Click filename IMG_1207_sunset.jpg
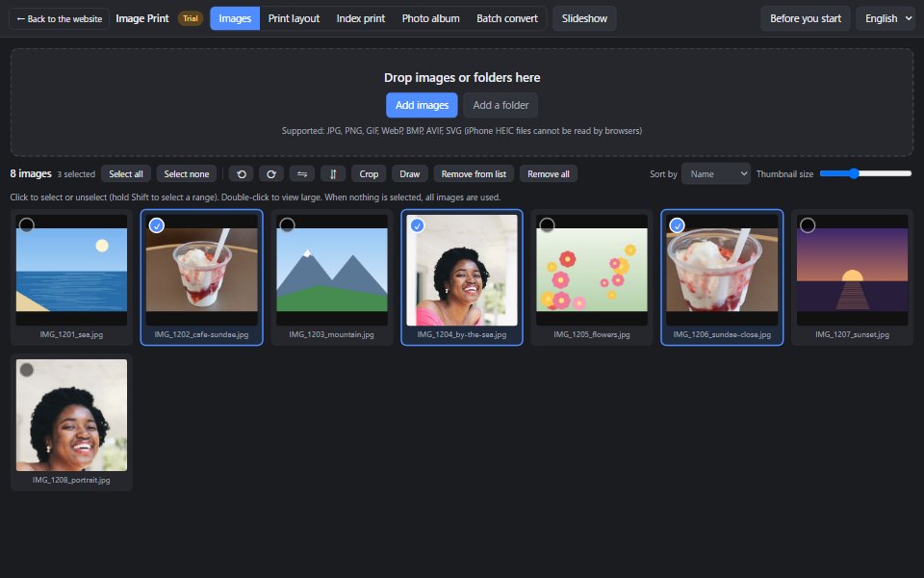This screenshot has height=578, width=924. (852, 334)
